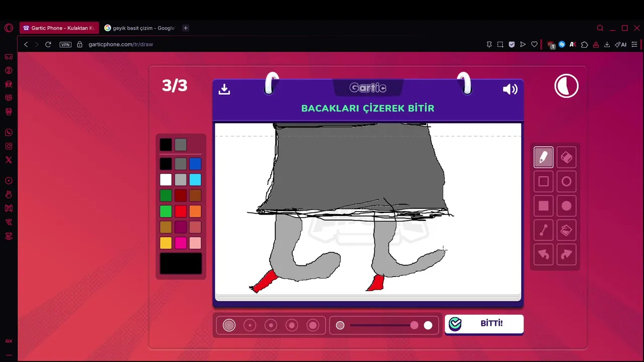The height and width of the screenshot is (362, 644).
Task: Click the Shazam extension icon
Action: pyautogui.click(x=562, y=44)
